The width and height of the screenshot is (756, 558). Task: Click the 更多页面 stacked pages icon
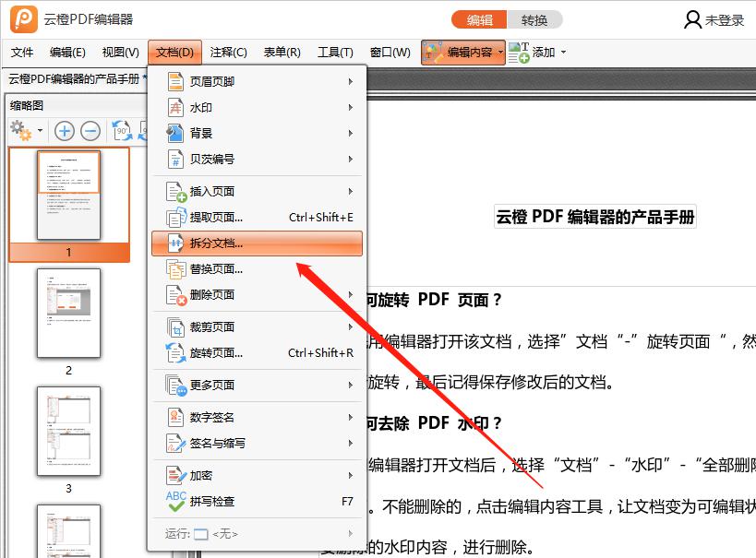coord(176,385)
